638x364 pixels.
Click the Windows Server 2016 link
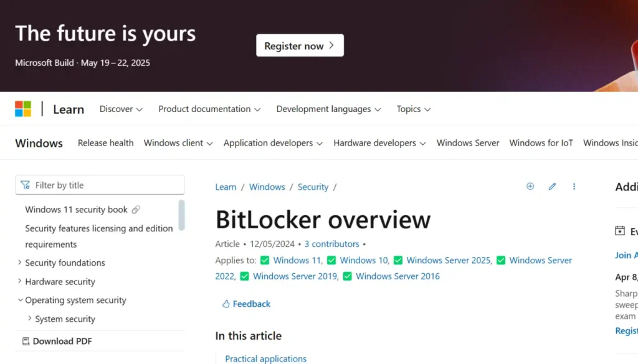click(398, 276)
